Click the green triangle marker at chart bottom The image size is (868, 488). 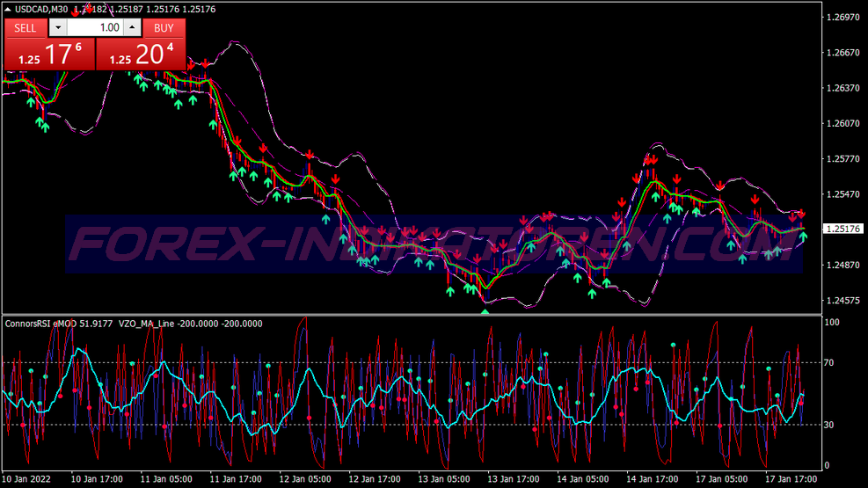click(x=485, y=313)
